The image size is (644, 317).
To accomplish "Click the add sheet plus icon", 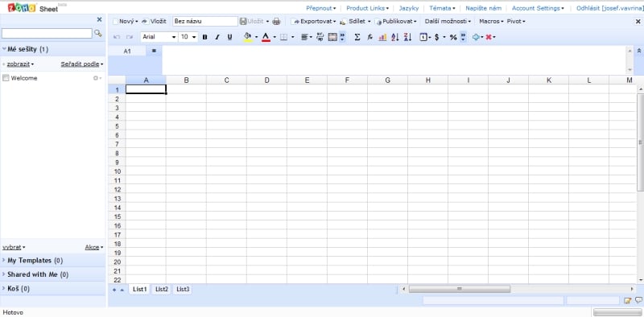I will [x=114, y=290].
